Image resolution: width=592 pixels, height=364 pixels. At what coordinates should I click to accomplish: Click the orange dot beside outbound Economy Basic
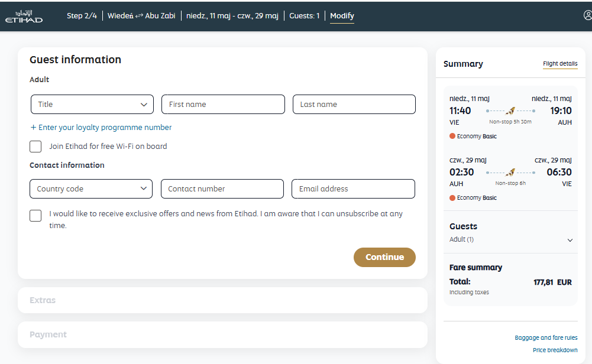coord(452,136)
